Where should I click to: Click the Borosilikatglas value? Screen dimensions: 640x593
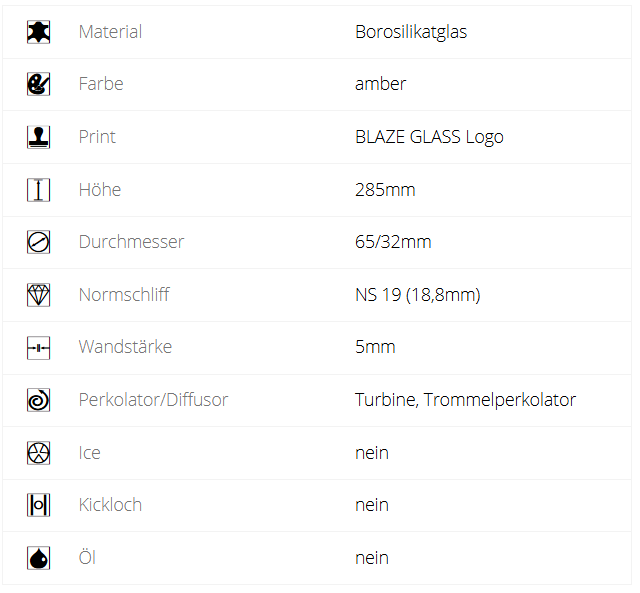(411, 32)
